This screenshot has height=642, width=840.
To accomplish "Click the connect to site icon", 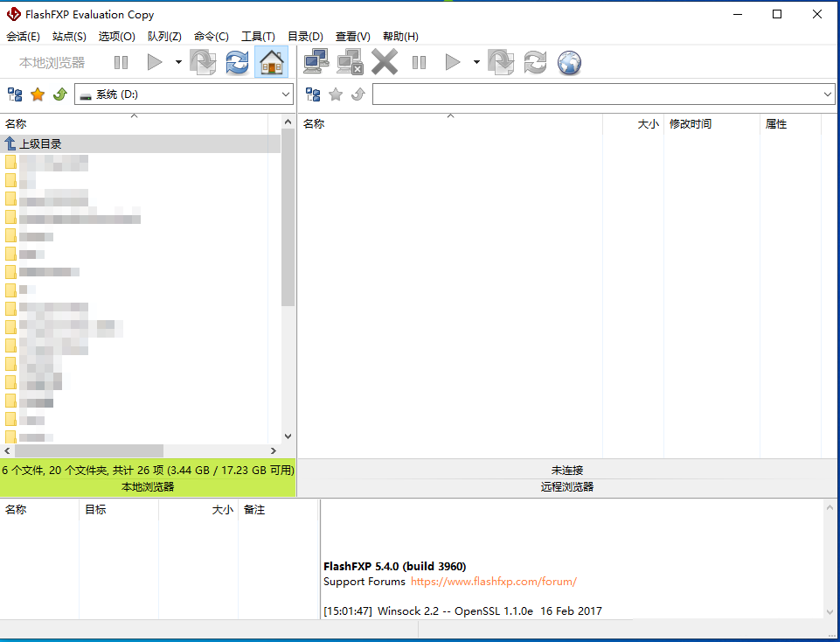I will click(x=316, y=62).
